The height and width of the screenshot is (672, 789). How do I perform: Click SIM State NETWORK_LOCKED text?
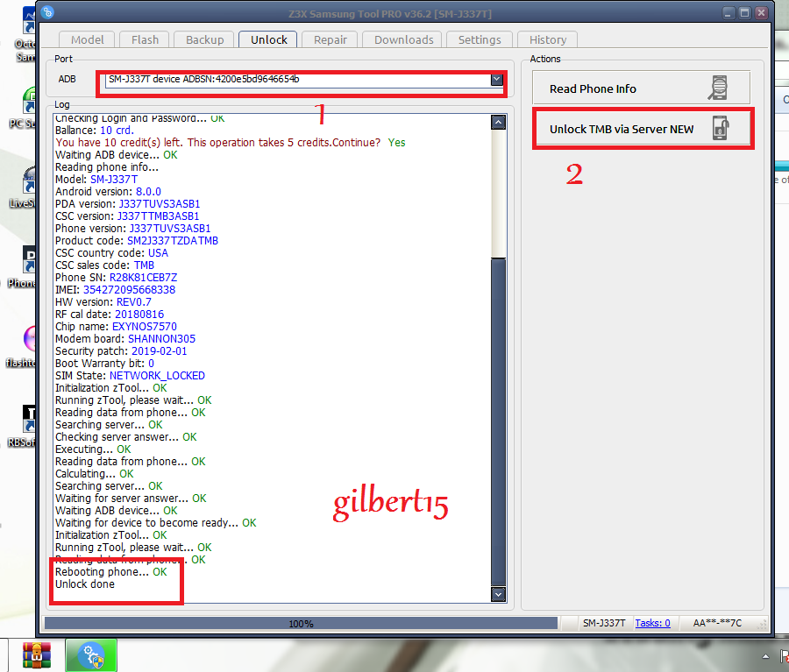[157, 376]
